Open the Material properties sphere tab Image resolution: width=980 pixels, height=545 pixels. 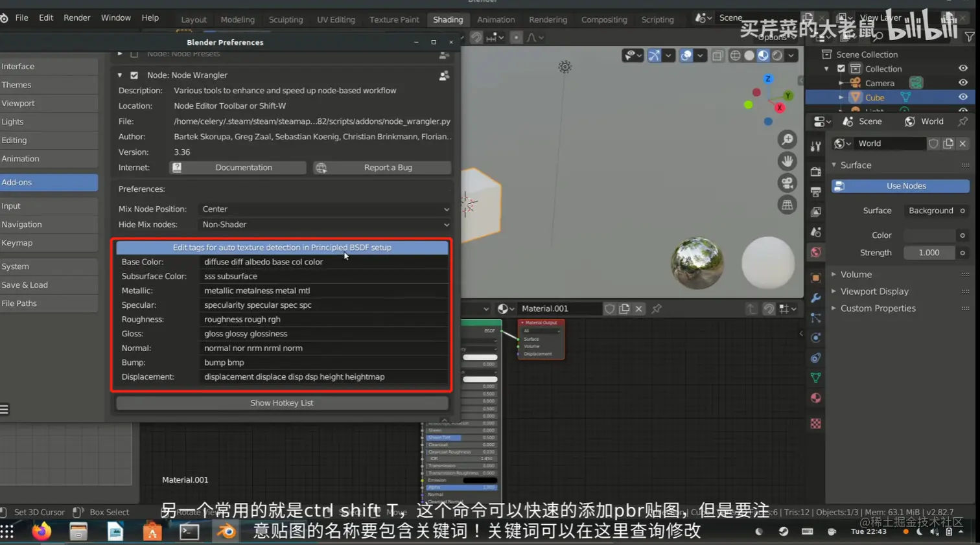pos(815,398)
